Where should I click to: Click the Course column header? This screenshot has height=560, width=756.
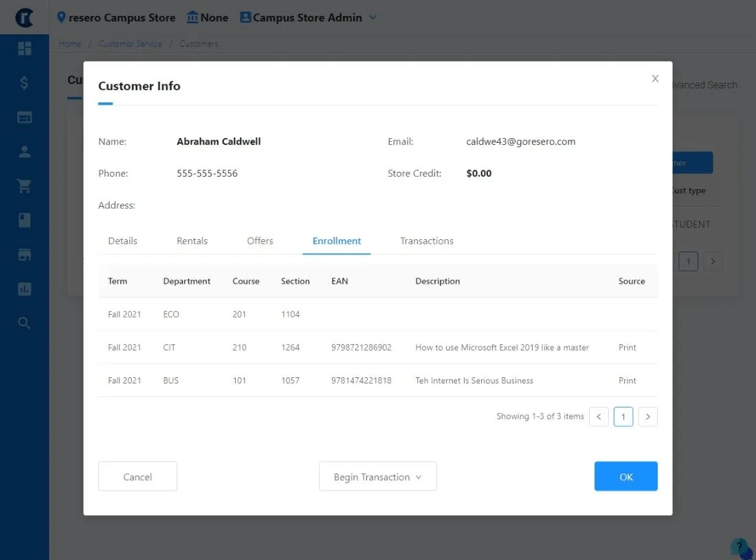tap(246, 281)
